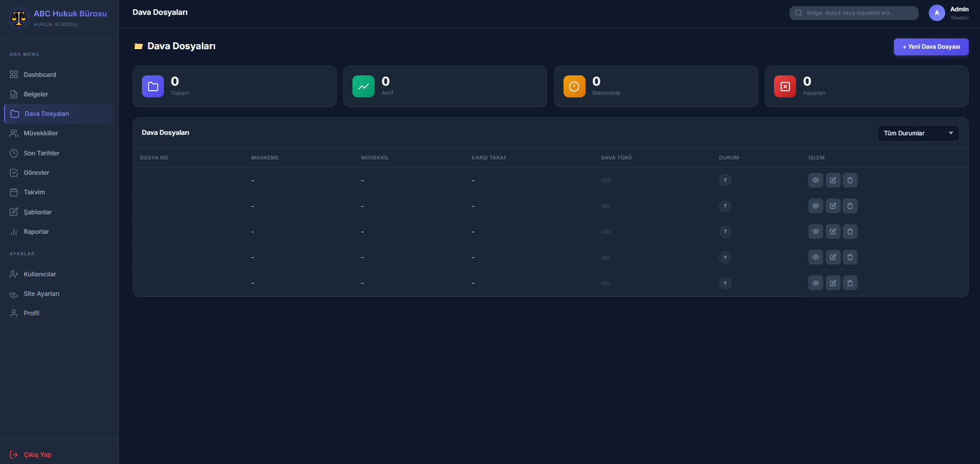Edit the third row's case file
980x464 pixels.
[833, 231]
